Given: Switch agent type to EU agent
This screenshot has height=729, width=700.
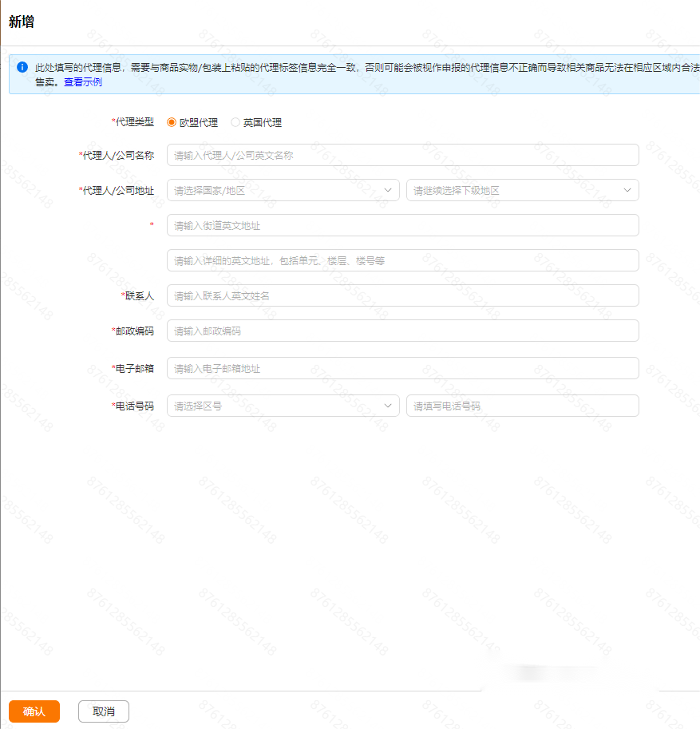Looking at the screenshot, I should [x=170, y=122].
